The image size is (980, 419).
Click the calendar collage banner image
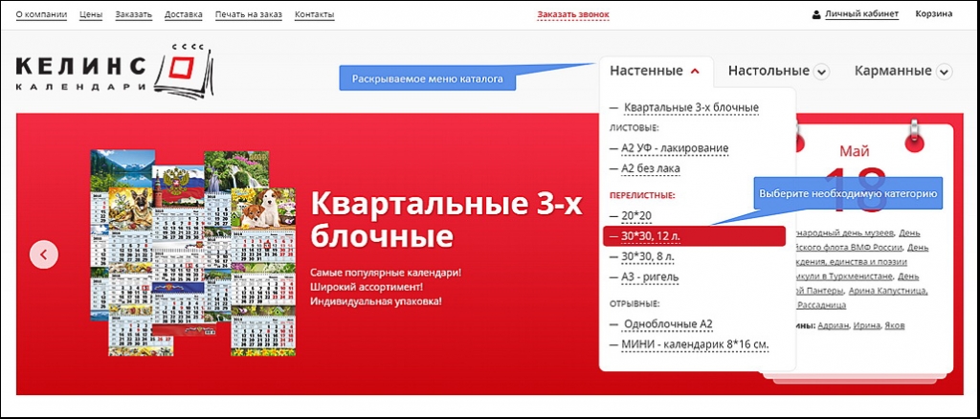pyautogui.click(x=193, y=253)
